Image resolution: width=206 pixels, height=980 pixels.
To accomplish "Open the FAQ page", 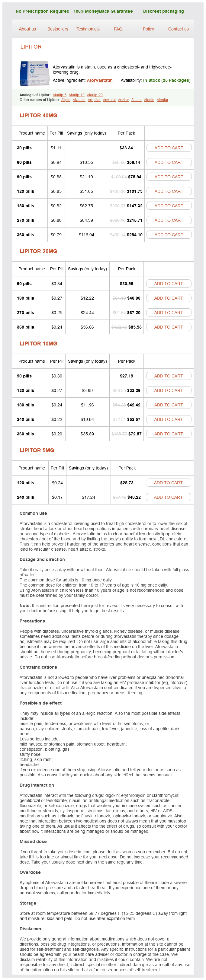I will click(x=118, y=29).
